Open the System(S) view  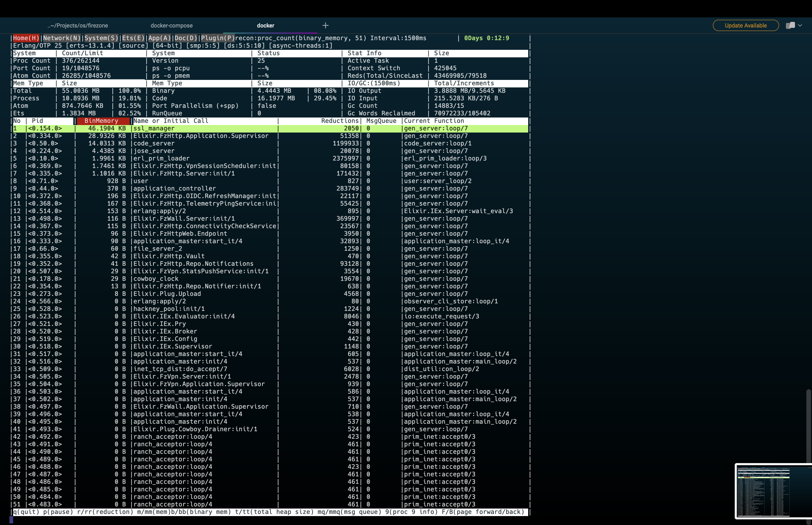(101, 38)
